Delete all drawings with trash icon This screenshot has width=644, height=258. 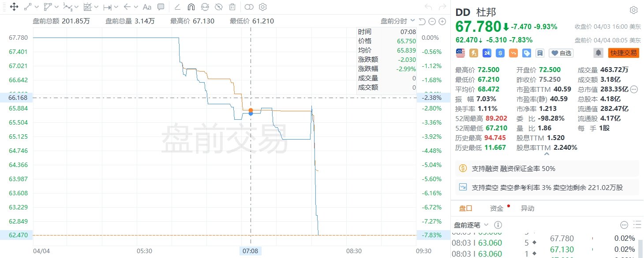coord(232,7)
